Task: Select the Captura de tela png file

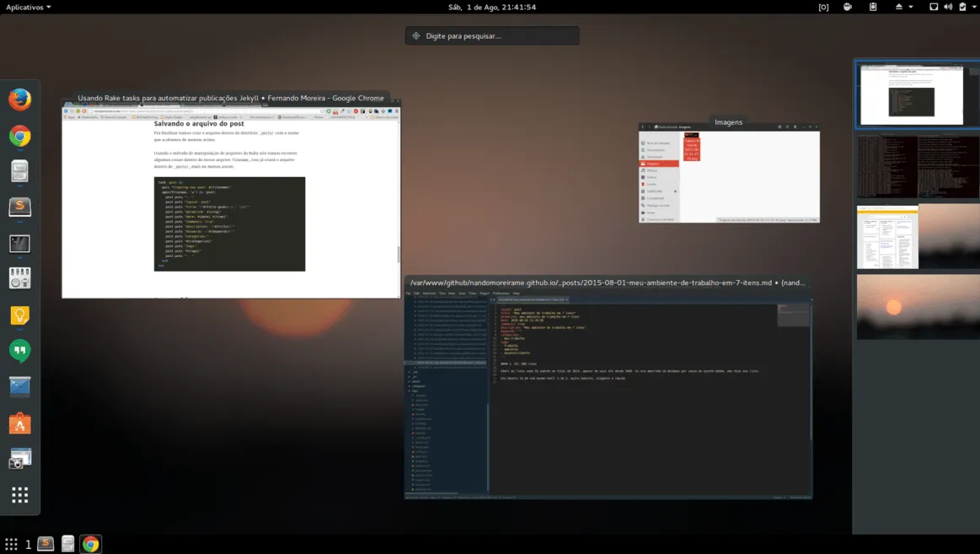Action: (x=691, y=147)
